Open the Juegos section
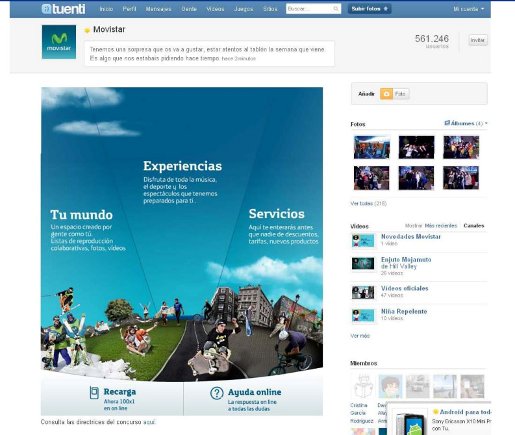Image resolution: width=515 pixels, height=435 pixels. point(243,9)
